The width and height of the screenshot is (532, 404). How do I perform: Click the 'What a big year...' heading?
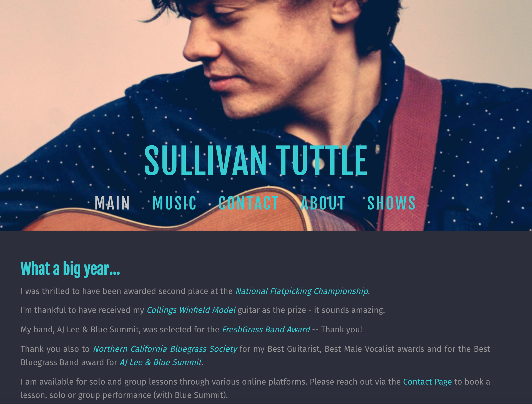point(70,269)
